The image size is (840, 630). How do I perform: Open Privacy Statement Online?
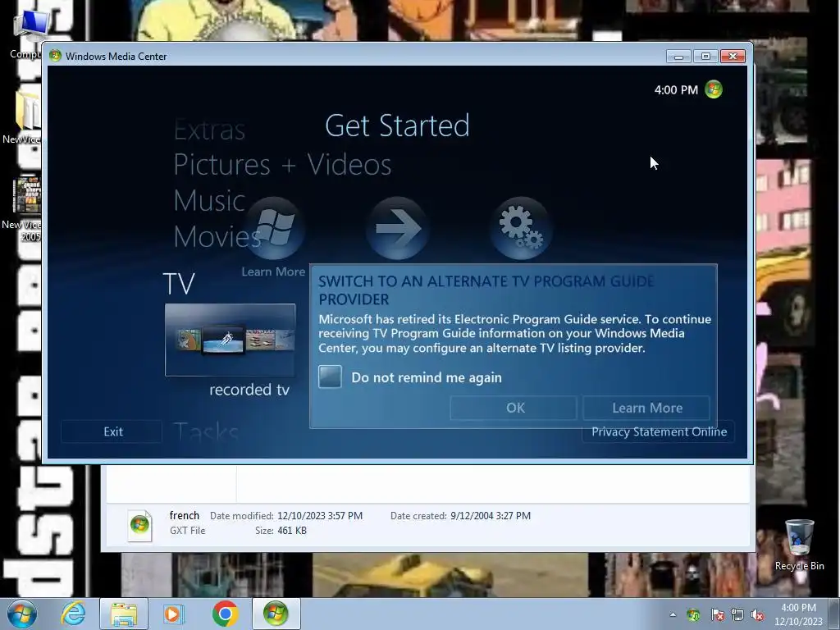coord(659,431)
